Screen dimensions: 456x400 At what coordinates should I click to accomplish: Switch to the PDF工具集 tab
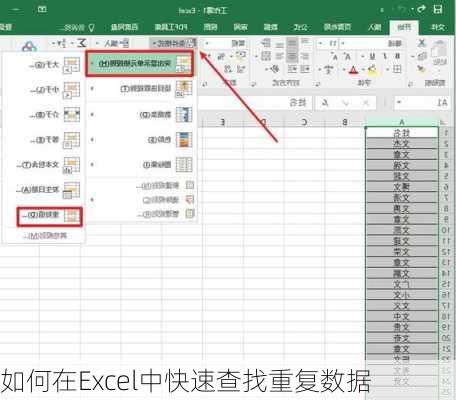click(x=171, y=27)
